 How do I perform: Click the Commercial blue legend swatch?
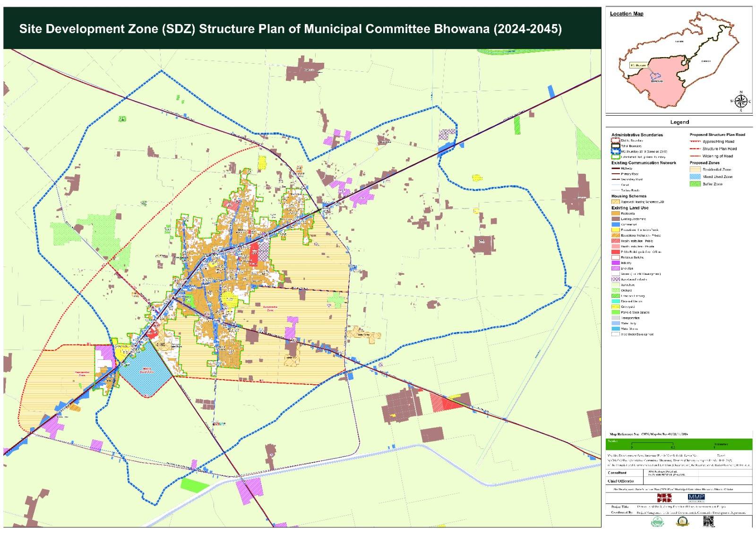coord(615,224)
